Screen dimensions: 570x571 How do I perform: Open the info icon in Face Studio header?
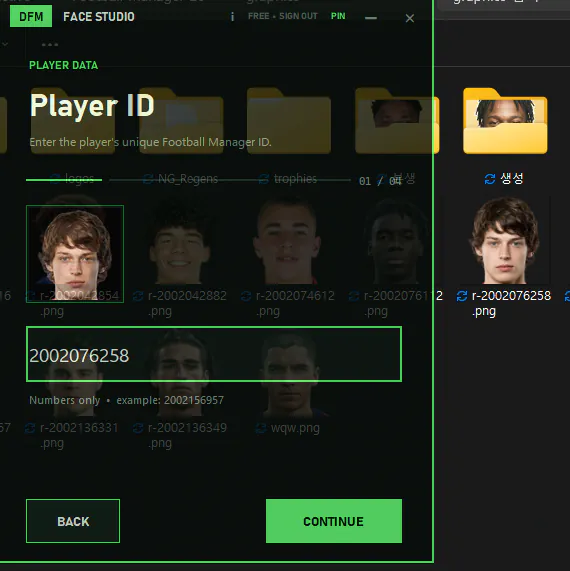pyautogui.click(x=232, y=17)
